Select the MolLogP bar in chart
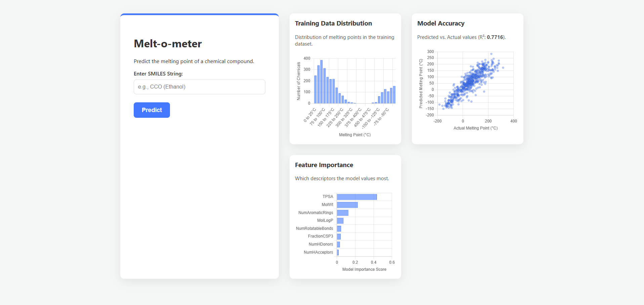 pyautogui.click(x=340, y=221)
